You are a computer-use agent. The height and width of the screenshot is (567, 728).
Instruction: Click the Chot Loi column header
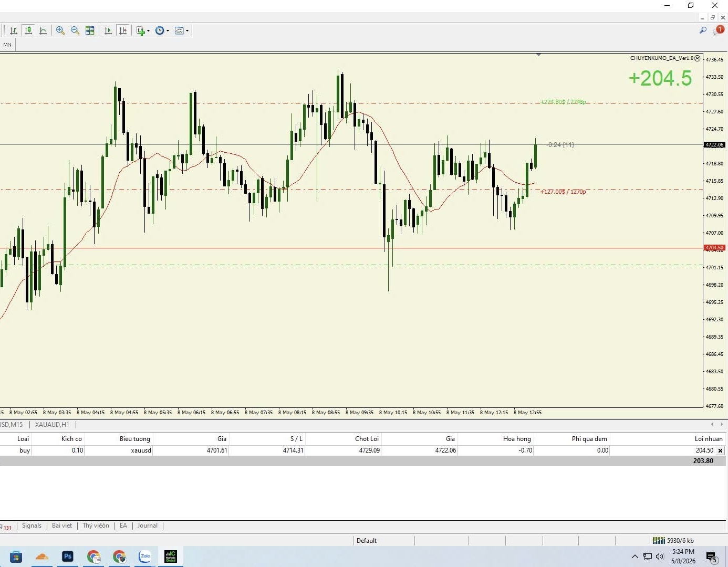(x=367, y=439)
